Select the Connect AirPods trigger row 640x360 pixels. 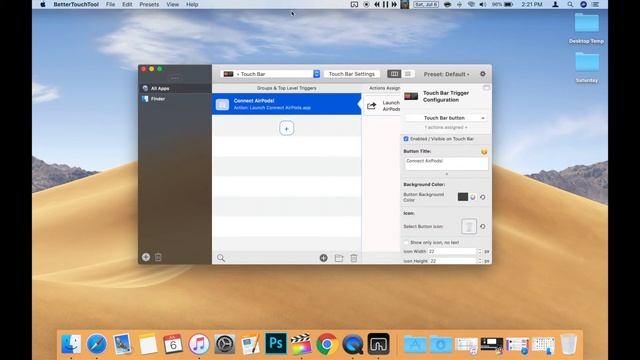pyautogui.click(x=287, y=104)
